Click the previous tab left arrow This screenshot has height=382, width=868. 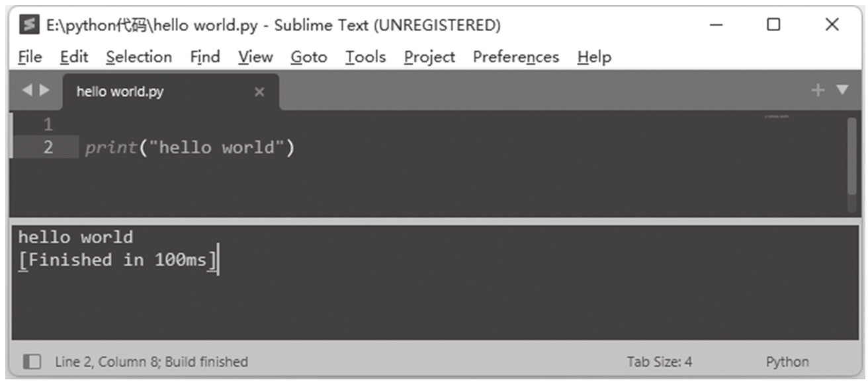click(x=26, y=91)
